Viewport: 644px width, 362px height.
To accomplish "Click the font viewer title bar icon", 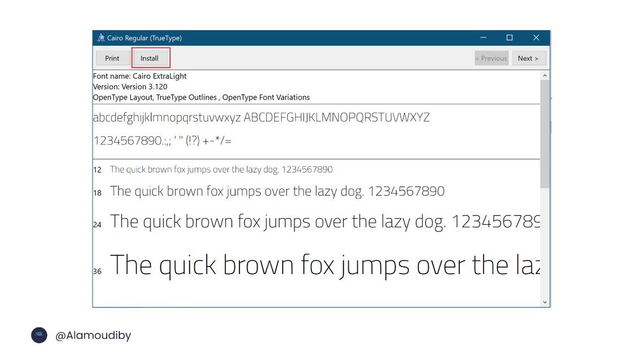I will point(100,38).
